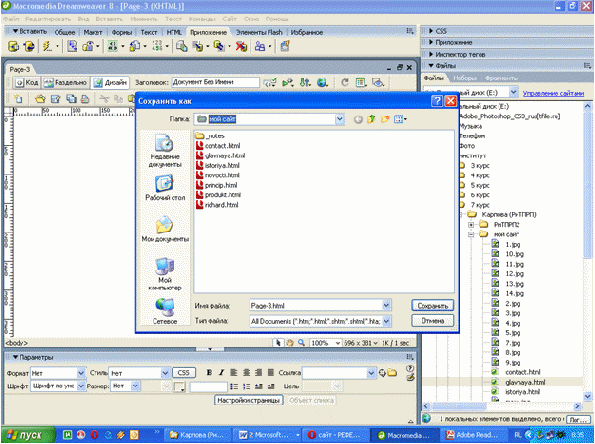Open the Format (Формат) dropdown
This screenshot has width=595, height=444.
[x=81, y=373]
